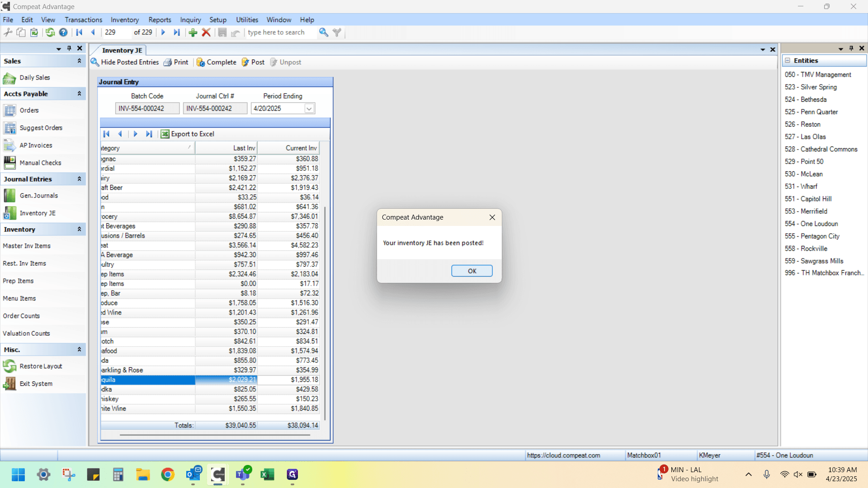Open help via the blue question mark icon
868x488 pixels.
(63, 32)
